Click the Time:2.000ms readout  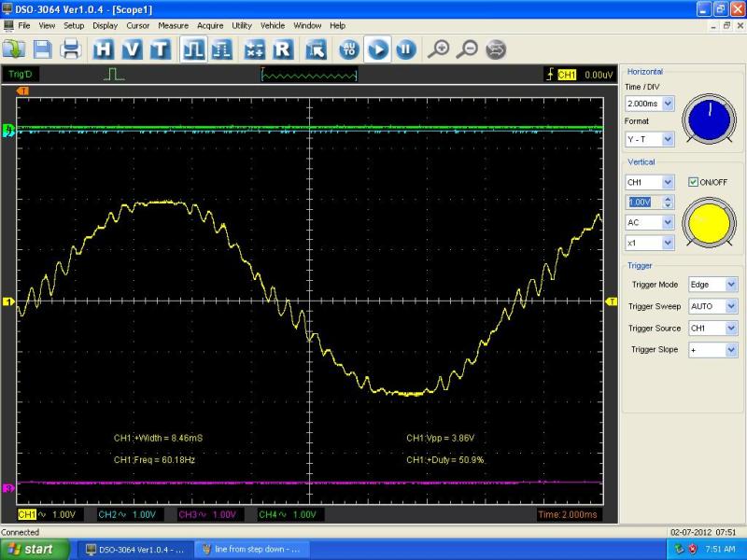(568, 515)
